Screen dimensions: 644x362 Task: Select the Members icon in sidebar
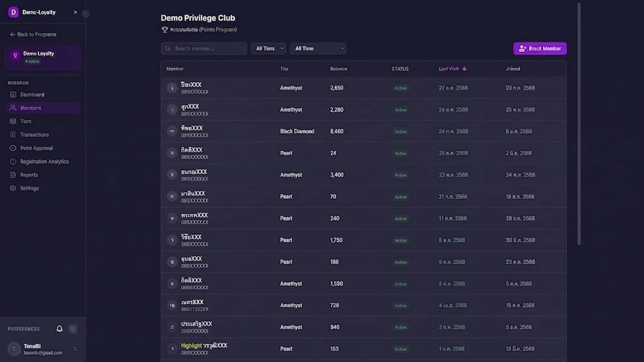[13, 108]
